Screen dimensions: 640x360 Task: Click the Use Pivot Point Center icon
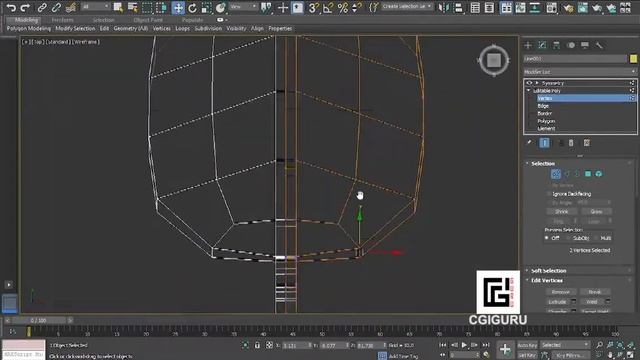266,7
